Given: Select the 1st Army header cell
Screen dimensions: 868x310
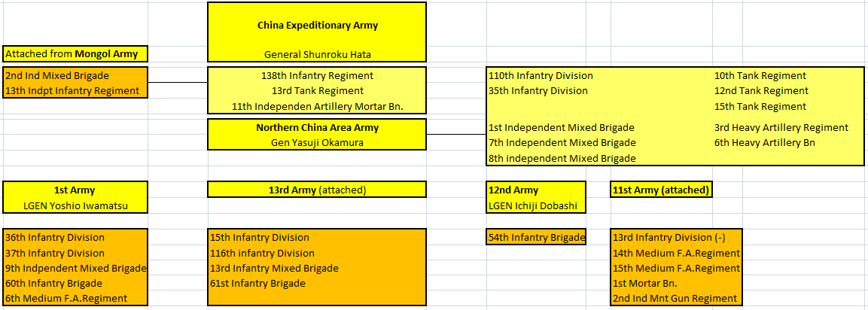Looking at the screenshot, I should coord(75,190).
